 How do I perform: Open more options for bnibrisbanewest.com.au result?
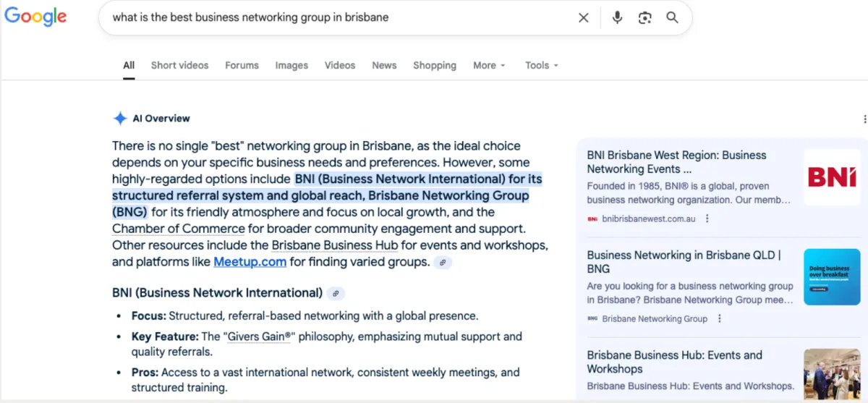(707, 219)
